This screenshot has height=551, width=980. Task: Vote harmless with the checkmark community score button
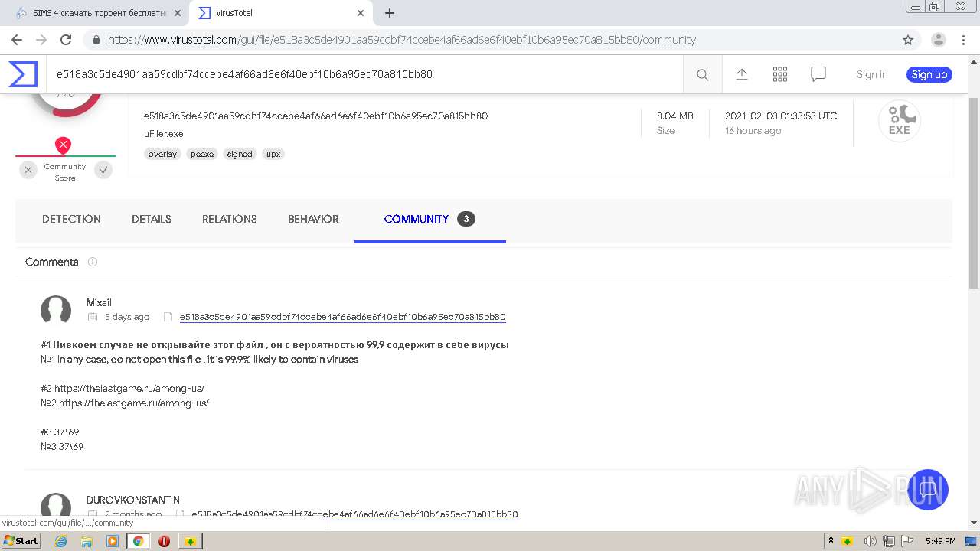(103, 171)
